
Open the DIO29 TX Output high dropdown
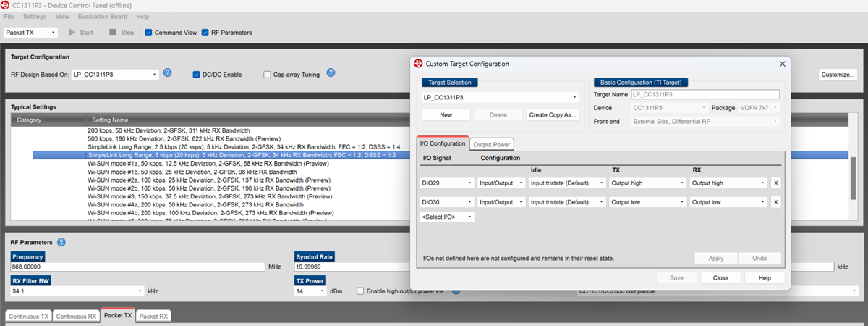tap(647, 183)
